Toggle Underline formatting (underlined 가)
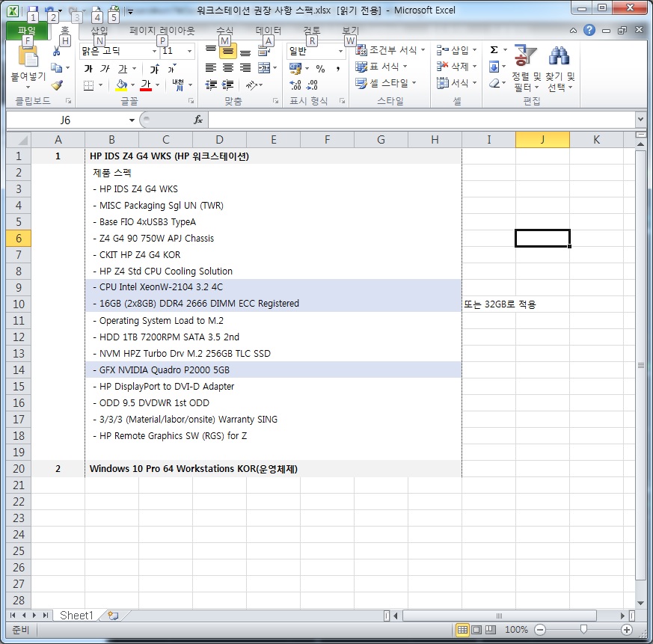 123,69
